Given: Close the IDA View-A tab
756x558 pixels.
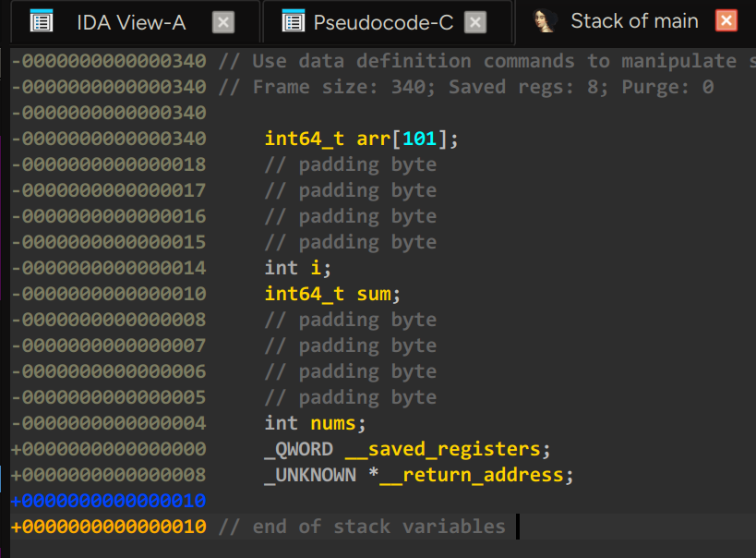Looking at the screenshot, I should 222,20.
